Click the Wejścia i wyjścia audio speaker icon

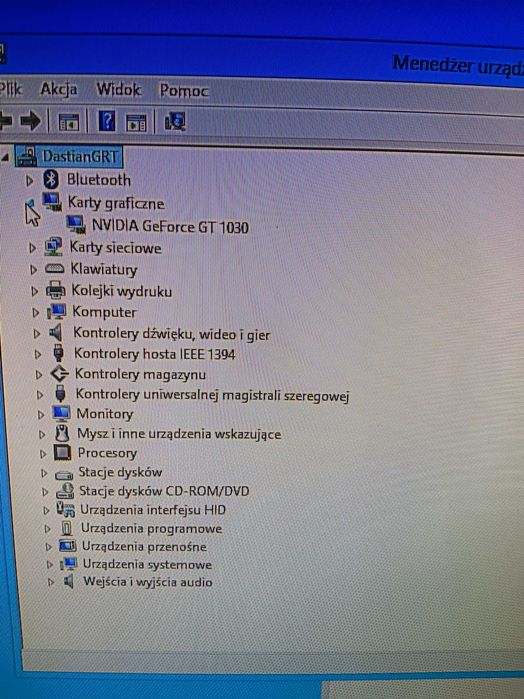[68, 582]
